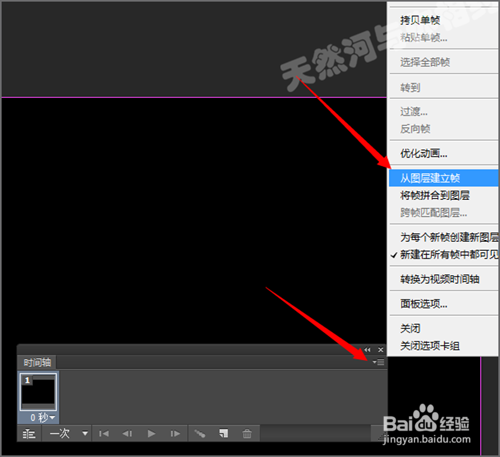Play the animation

[x=151, y=434]
